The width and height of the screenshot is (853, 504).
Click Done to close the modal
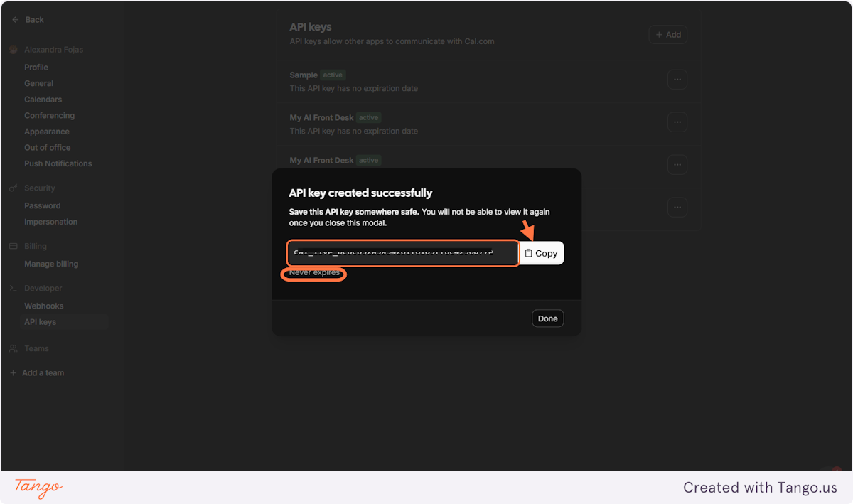click(x=547, y=318)
